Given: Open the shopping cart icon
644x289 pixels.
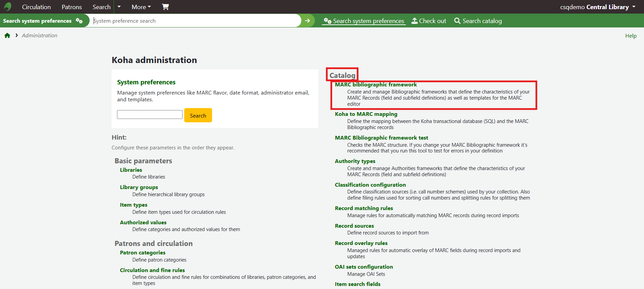Looking at the screenshot, I should click(x=165, y=7).
